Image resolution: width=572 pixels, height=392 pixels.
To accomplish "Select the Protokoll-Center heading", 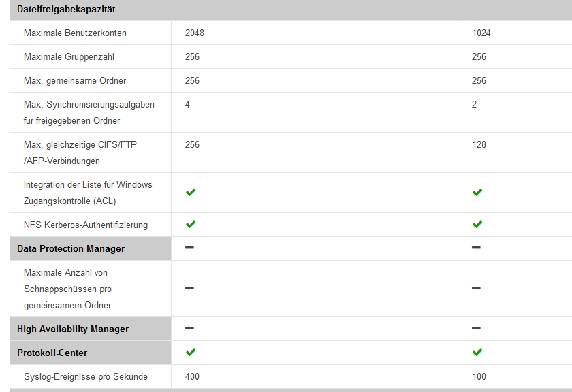I will (x=52, y=353).
